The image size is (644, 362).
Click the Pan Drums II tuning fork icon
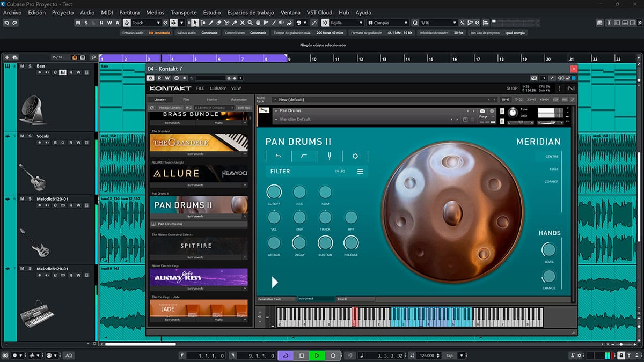pos(330,156)
